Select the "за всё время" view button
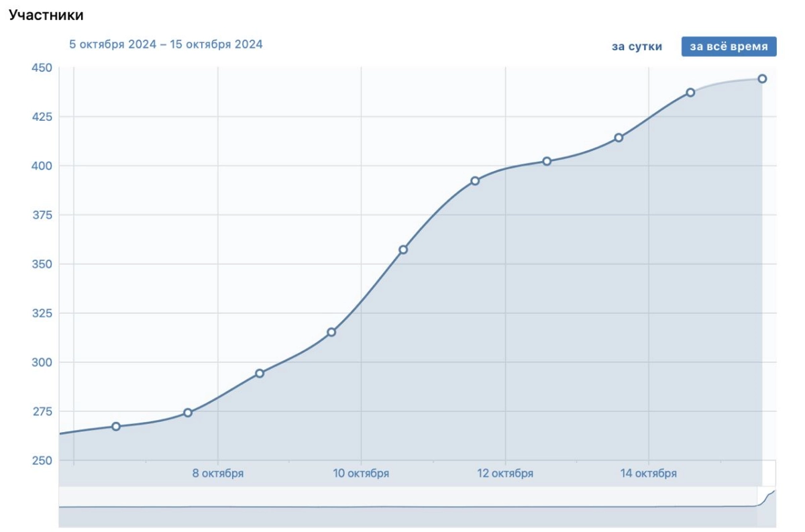The height and width of the screenshot is (532, 805). [729, 46]
